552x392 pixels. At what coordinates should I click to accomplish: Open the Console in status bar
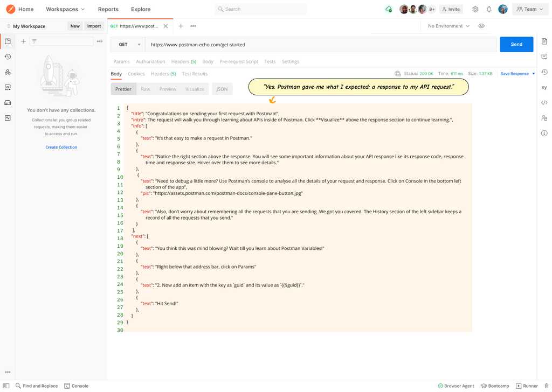click(77, 386)
